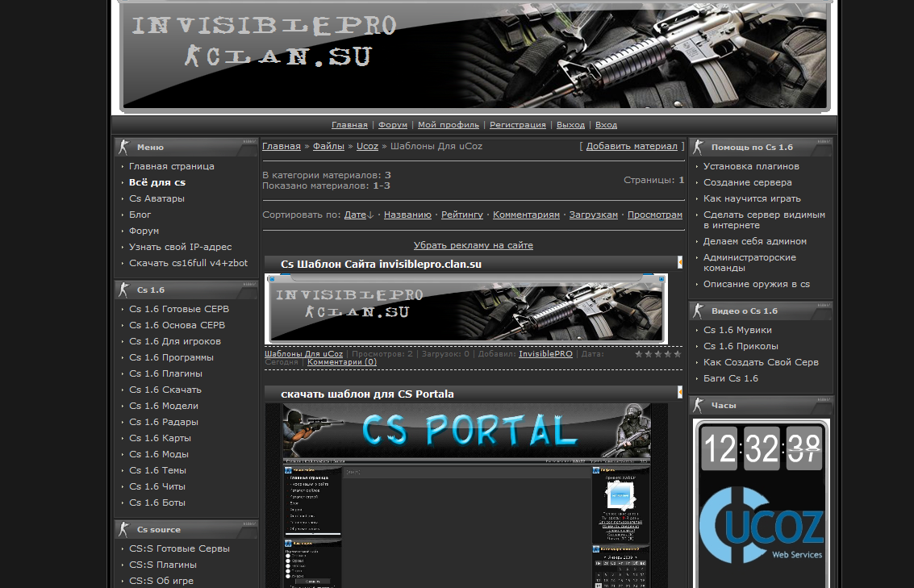914x588 pixels.
Task: Click the soldier icon in the Меню header
Action: click(x=123, y=147)
